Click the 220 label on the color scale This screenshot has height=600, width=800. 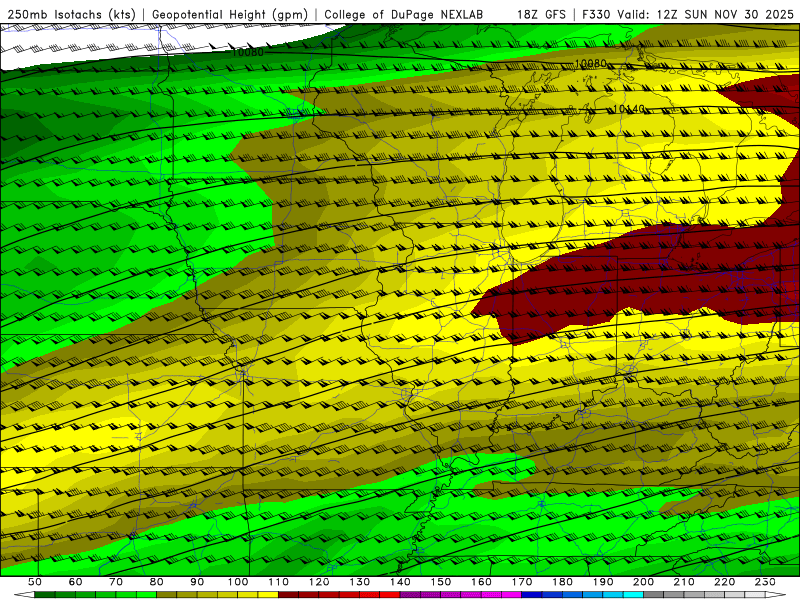click(x=724, y=582)
